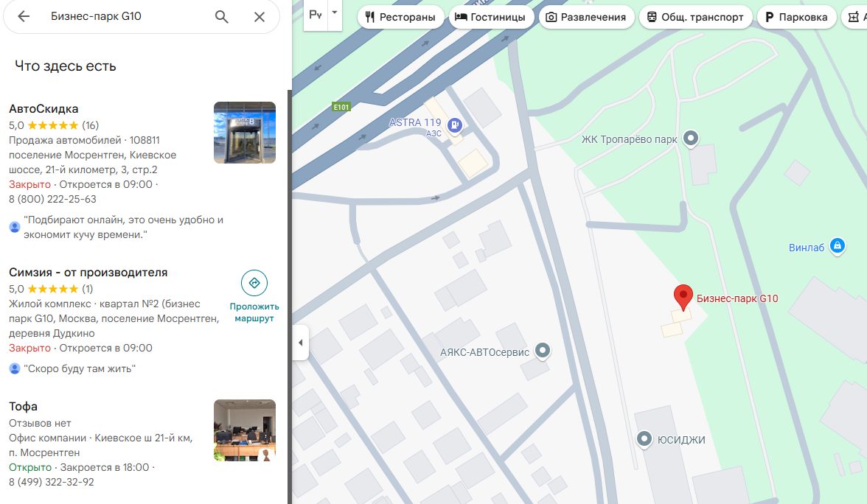867x504 pixels.
Task: Find Парковка with the chip
Action: click(x=796, y=17)
